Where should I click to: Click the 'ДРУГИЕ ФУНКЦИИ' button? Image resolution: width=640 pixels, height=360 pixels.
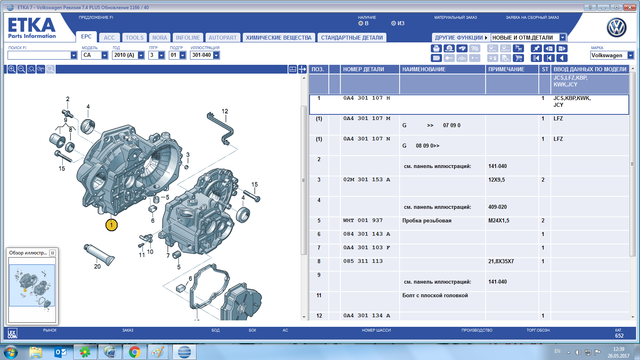pyautogui.click(x=461, y=38)
